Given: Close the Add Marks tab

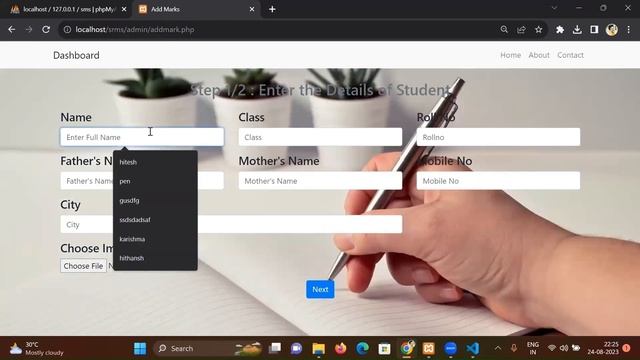Looking at the screenshot, I should pos(252,9).
